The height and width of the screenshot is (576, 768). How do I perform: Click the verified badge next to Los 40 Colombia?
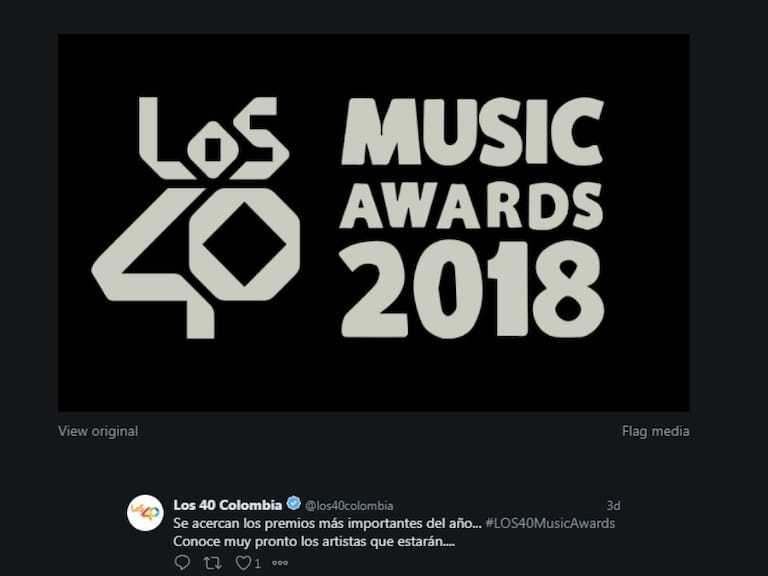(294, 504)
